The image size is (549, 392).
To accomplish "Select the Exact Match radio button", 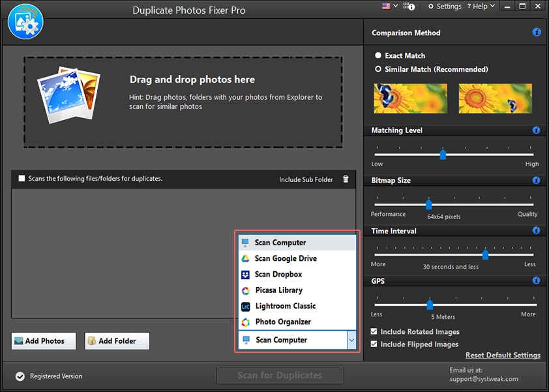I will pos(378,55).
